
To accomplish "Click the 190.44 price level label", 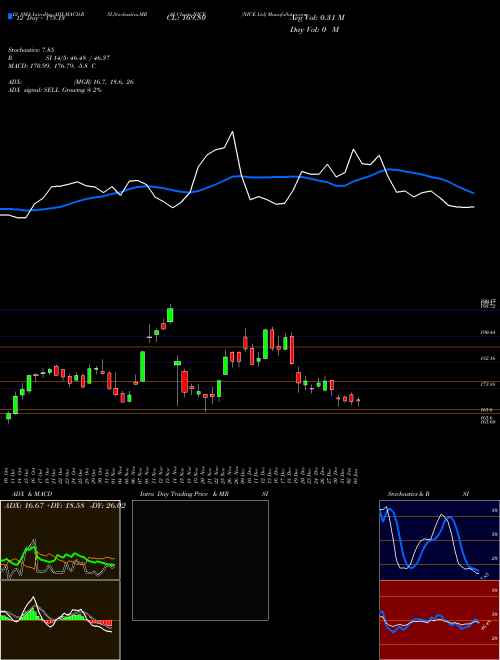I will [x=488, y=333].
